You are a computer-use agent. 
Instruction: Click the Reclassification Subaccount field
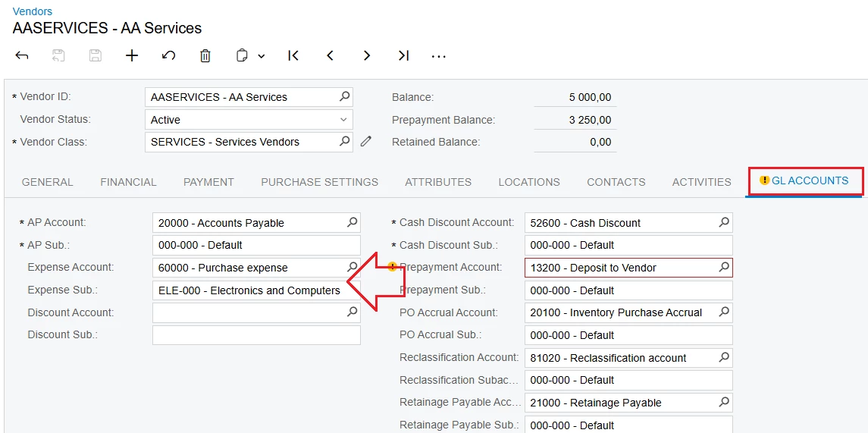point(629,380)
